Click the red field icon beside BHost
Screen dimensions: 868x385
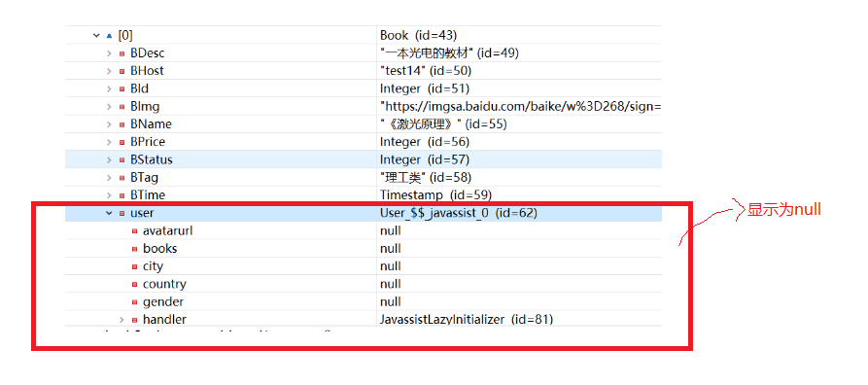coord(122,71)
